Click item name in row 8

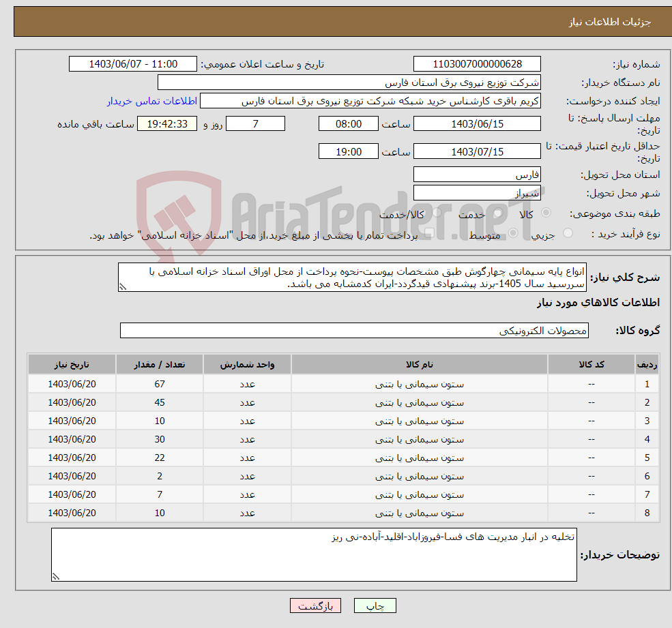[419, 513]
